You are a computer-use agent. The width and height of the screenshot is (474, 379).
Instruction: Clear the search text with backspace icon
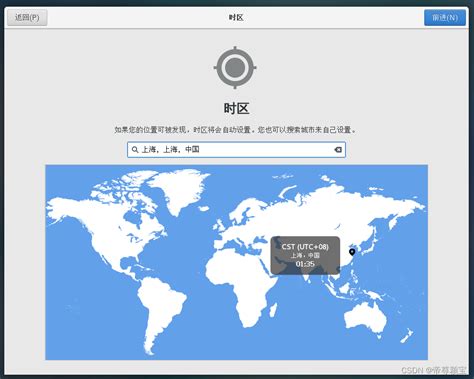click(x=338, y=150)
